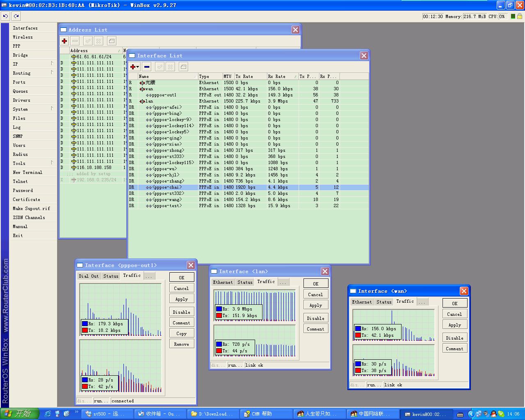Click the keyboard language bar icon in taskbar
Screen dimensions: 525x420
coord(460,414)
